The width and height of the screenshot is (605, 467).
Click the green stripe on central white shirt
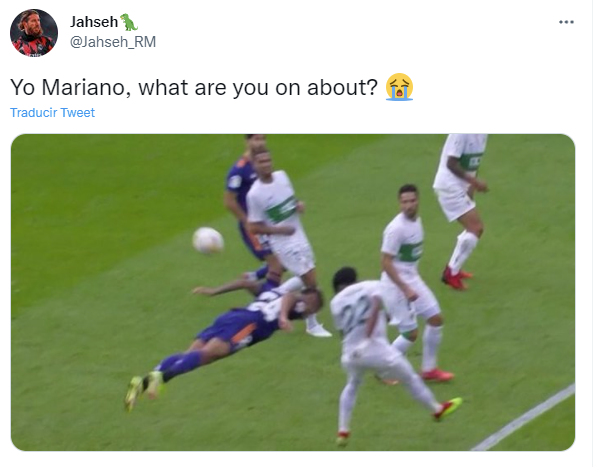(283, 210)
